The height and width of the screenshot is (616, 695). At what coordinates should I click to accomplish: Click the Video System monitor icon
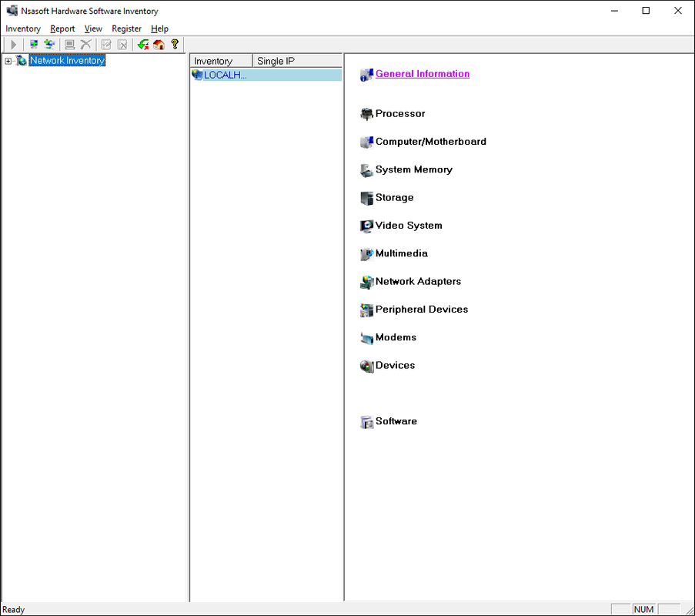[x=366, y=226]
